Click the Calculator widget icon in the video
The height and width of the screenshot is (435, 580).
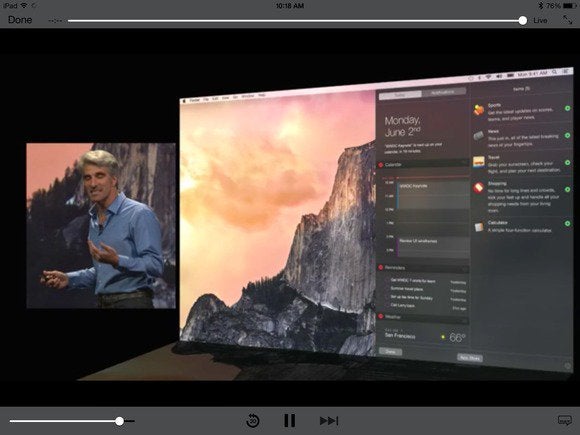pos(479,226)
